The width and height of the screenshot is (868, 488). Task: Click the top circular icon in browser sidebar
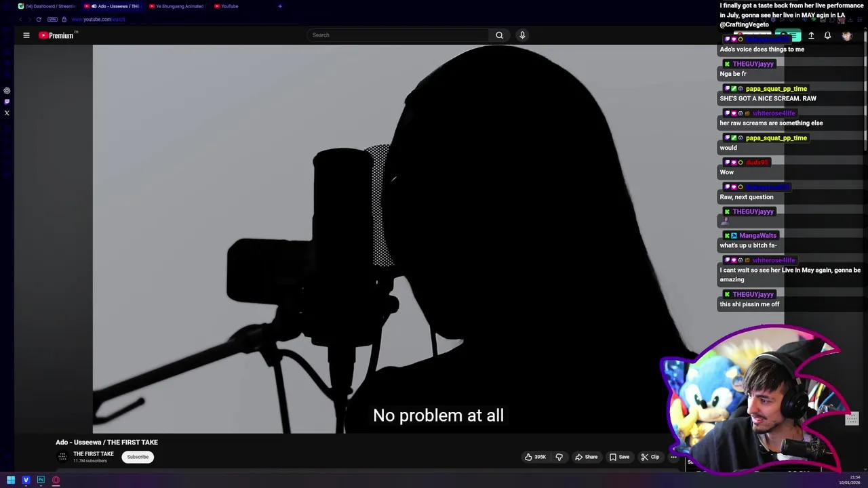(7, 90)
